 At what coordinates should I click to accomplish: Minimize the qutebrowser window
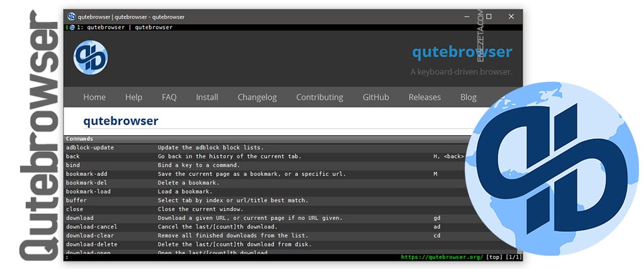[467, 17]
